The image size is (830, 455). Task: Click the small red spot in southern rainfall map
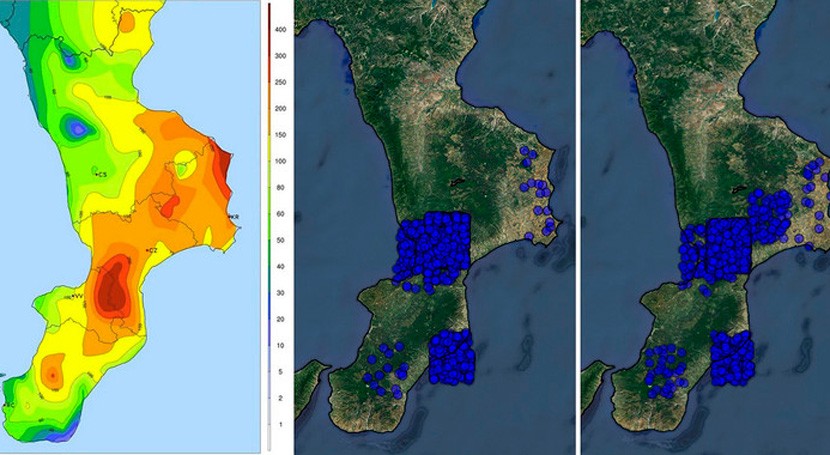point(52,374)
